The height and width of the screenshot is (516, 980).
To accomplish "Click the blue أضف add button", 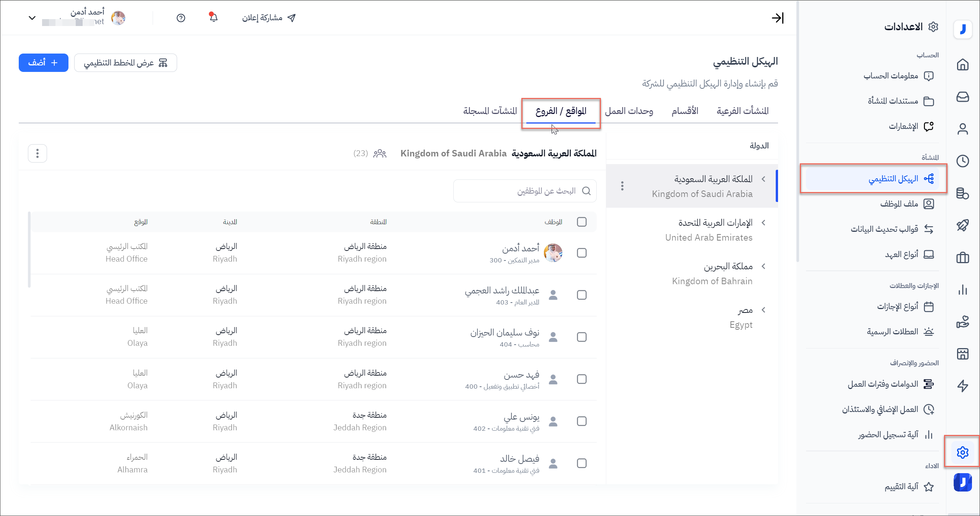I will [x=44, y=63].
